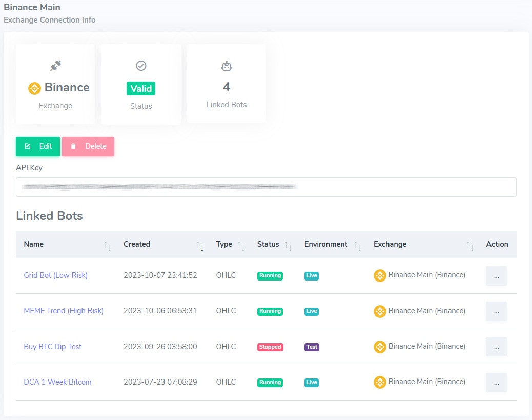
Task: Open action menu for Buy BTC Dip Test
Action: [496, 347]
